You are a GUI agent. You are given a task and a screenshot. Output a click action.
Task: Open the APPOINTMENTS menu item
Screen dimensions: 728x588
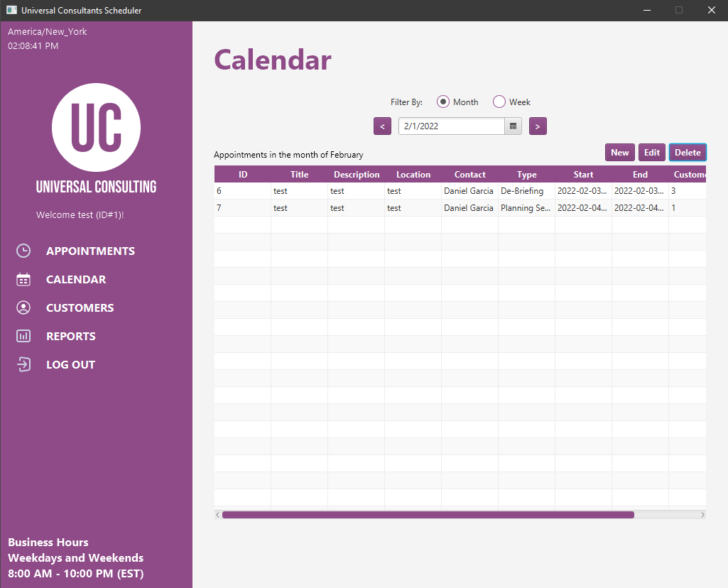coord(90,251)
